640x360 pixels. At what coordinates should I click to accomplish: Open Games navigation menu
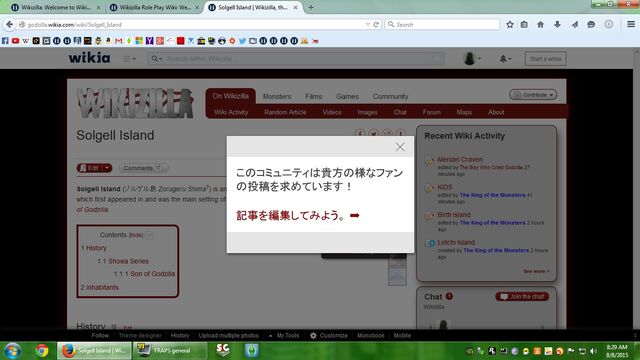point(347,96)
